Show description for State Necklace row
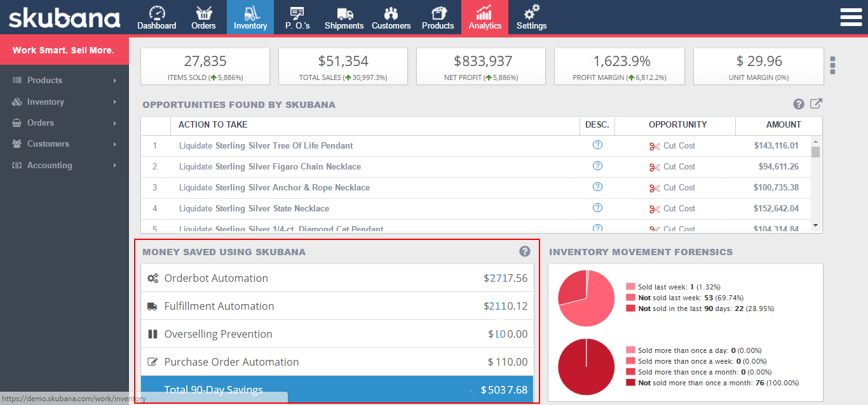The width and height of the screenshot is (868, 405). 597,208
